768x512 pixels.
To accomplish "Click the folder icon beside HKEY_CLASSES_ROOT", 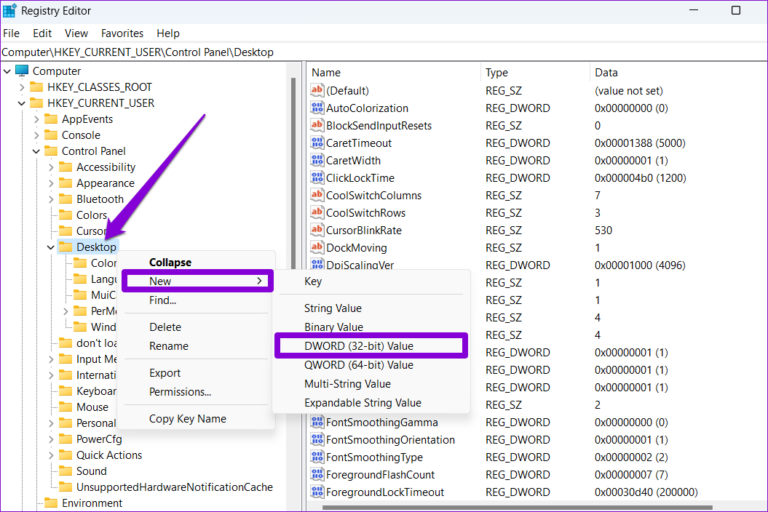I will (37, 87).
